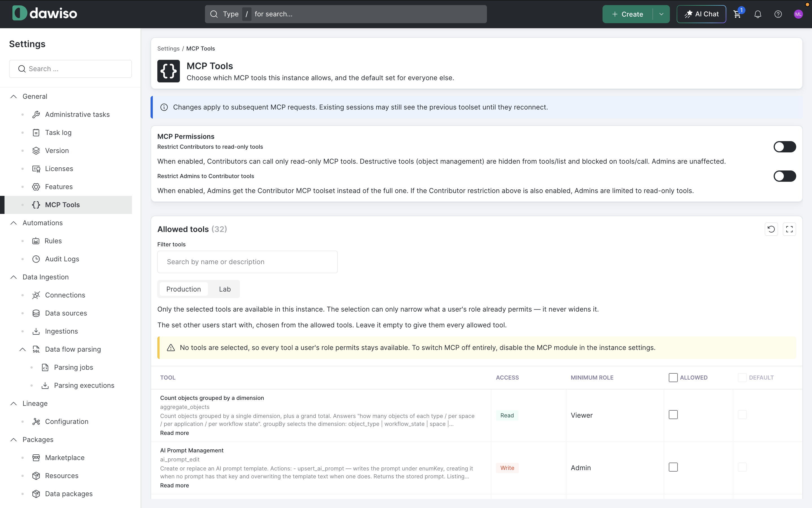Screen dimensions: 812x508
Task: Click the dawiso logo
Action: pyautogui.click(x=45, y=14)
